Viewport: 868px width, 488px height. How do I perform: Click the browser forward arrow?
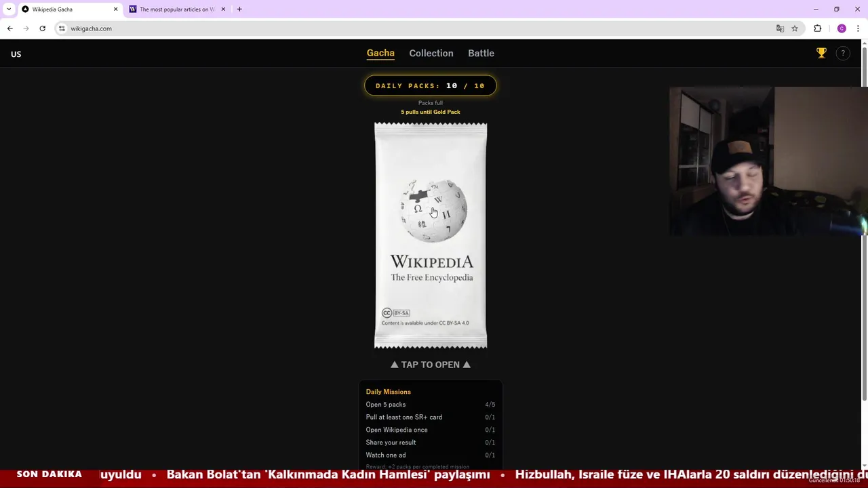click(x=26, y=28)
